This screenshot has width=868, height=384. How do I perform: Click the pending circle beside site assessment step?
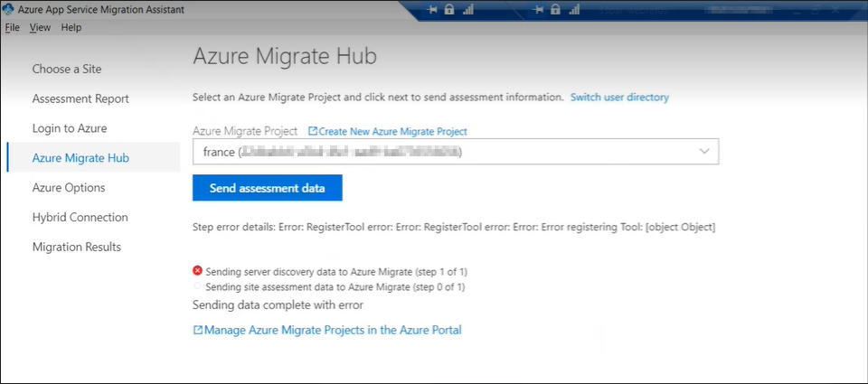(198, 286)
